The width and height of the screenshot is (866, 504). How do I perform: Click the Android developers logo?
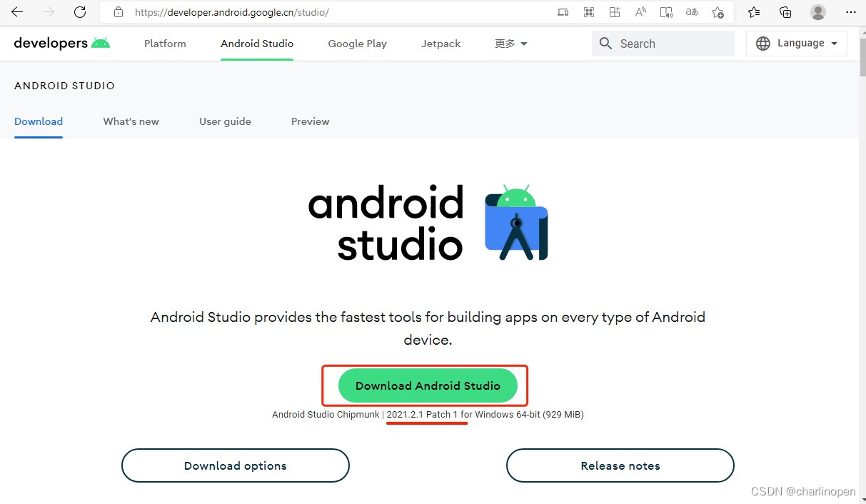[62, 43]
